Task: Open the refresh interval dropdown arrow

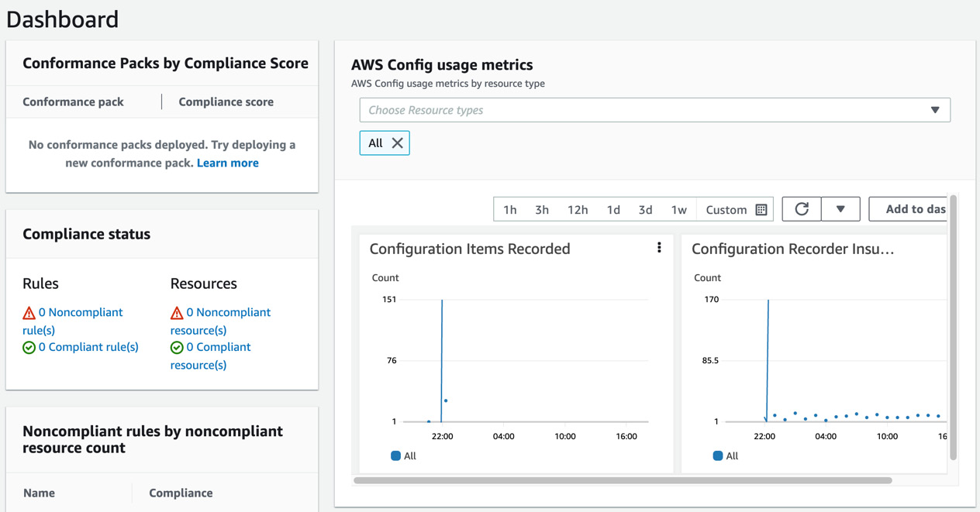Action: [840, 209]
